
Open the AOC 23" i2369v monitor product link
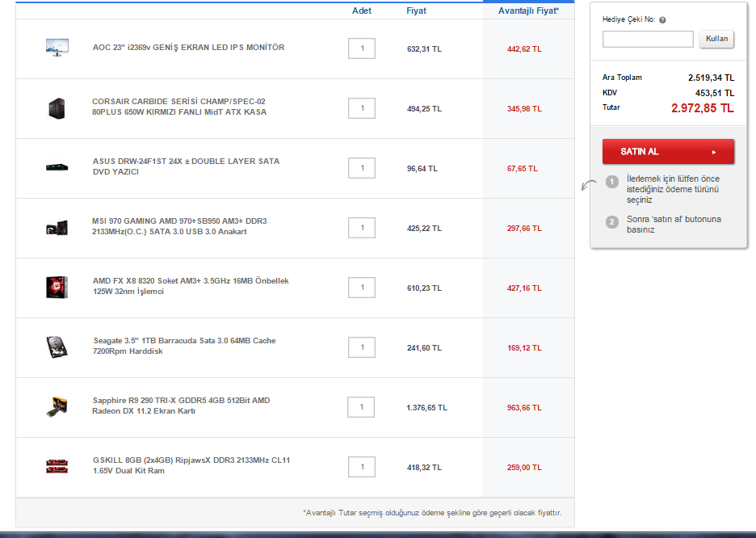point(188,47)
